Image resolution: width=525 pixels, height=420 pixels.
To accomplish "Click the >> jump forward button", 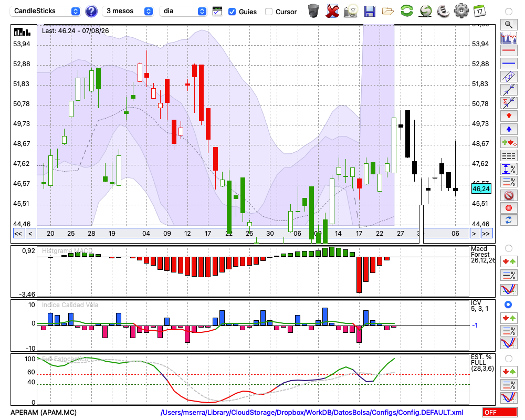I will (x=486, y=234).
